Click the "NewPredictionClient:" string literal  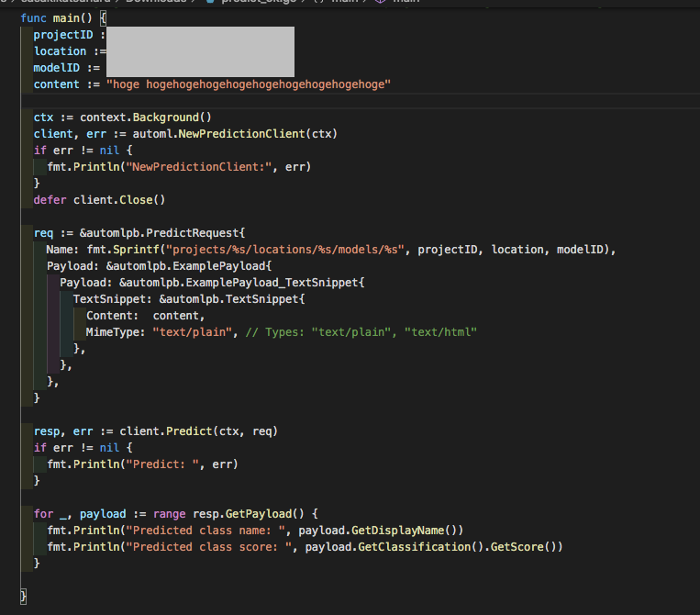[x=199, y=167]
